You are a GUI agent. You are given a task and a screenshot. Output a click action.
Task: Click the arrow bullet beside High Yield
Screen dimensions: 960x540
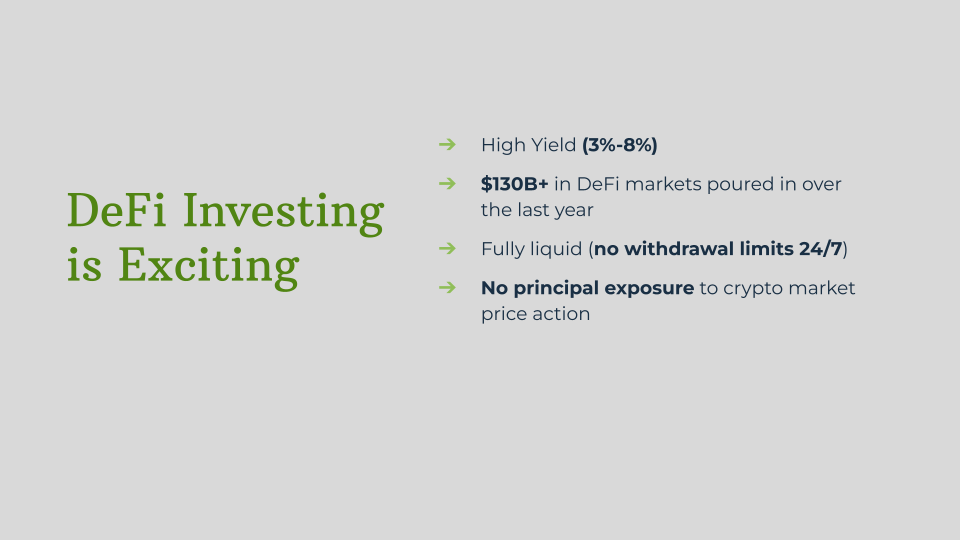point(448,144)
